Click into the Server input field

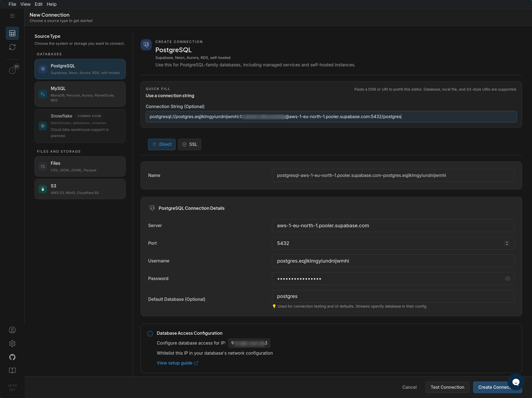tap(393, 225)
